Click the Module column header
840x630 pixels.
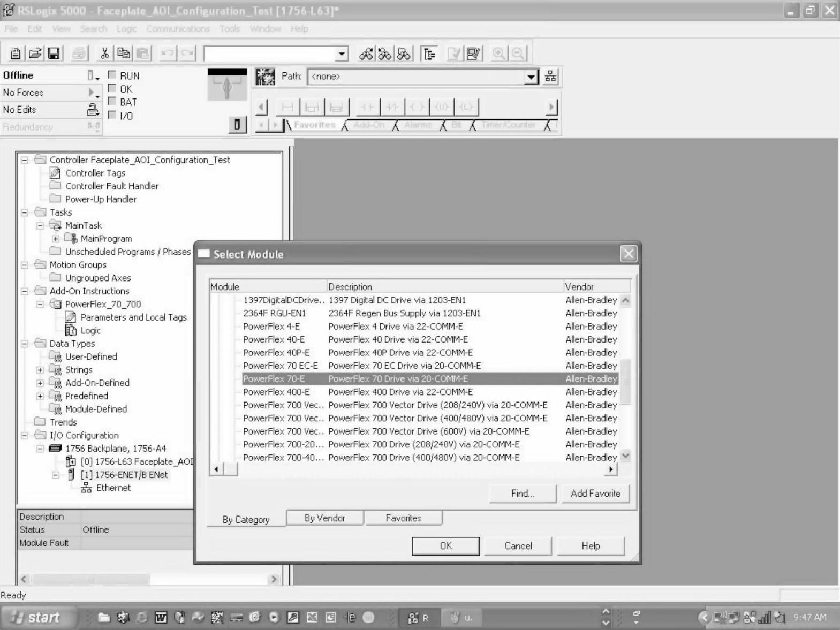coord(268,286)
